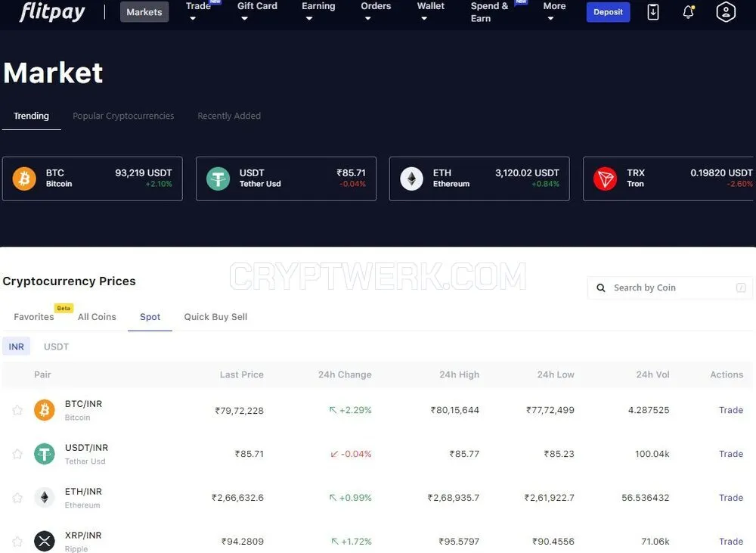Expand the Gift Card dropdown menu
Viewport: 756px width, 553px height.
click(257, 11)
